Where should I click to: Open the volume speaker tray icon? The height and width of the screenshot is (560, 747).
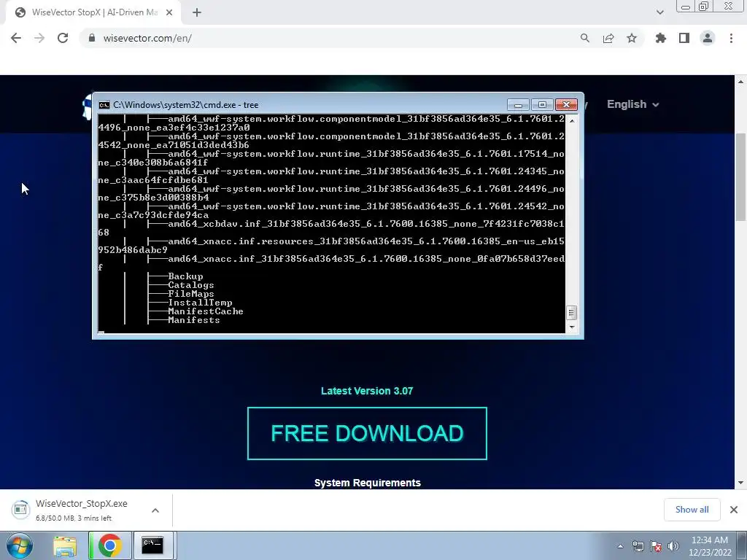(673, 546)
